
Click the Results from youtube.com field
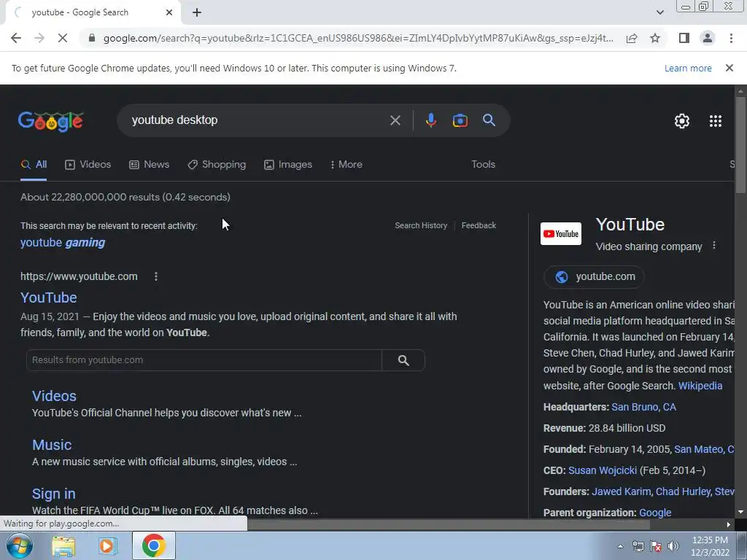204,360
